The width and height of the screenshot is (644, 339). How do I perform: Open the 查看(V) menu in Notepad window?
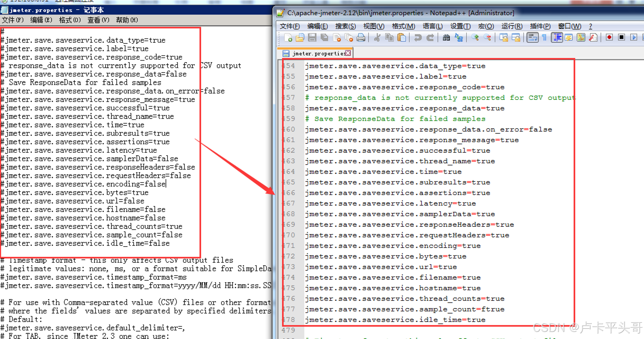pos(98,20)
